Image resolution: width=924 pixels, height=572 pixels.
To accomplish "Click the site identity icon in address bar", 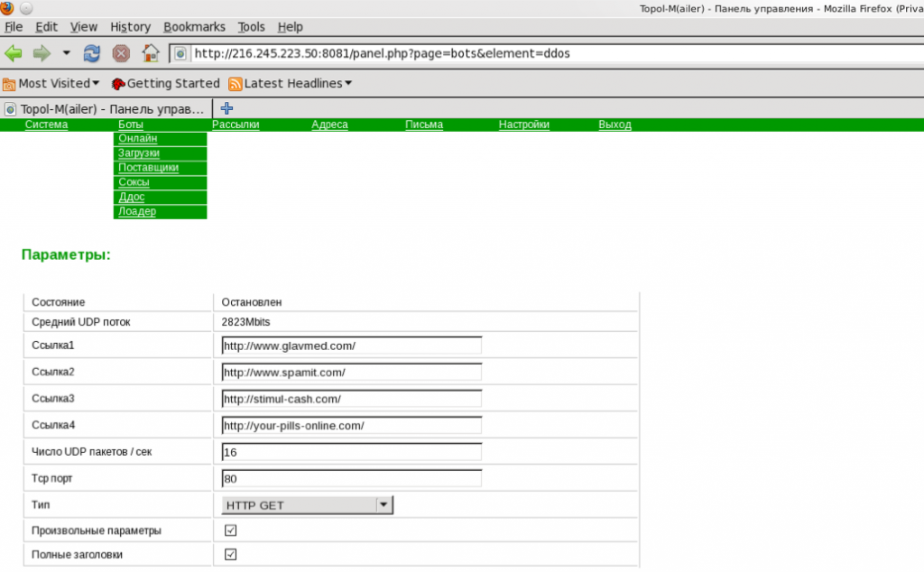I will 181,53.
